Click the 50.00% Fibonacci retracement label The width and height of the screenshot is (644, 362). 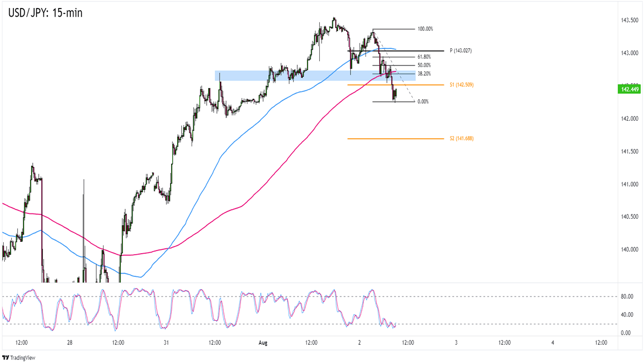(x=423, y=65)
